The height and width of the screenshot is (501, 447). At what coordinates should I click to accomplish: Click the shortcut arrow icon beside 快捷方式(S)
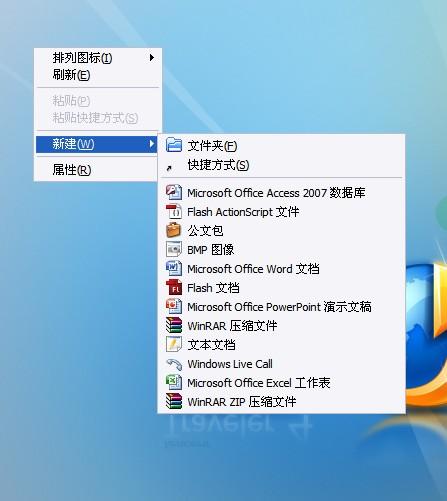(169, 168)
